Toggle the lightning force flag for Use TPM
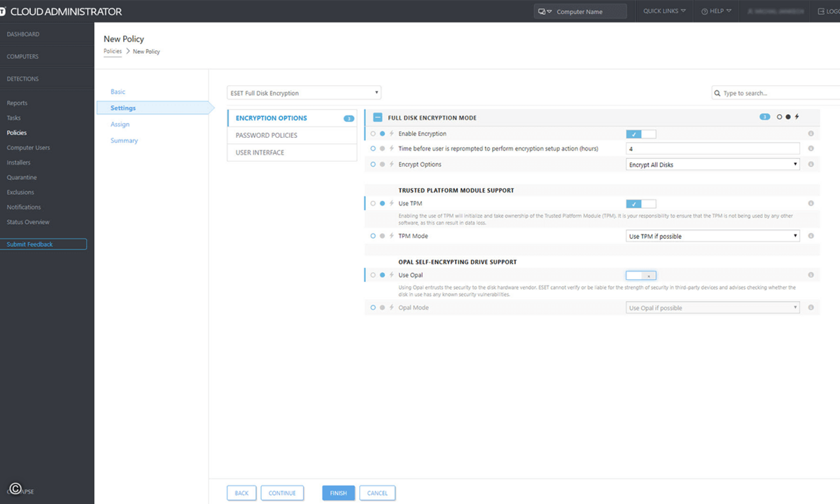The width and height of the screenshot is (840, 504). click(x=391, y=204)
